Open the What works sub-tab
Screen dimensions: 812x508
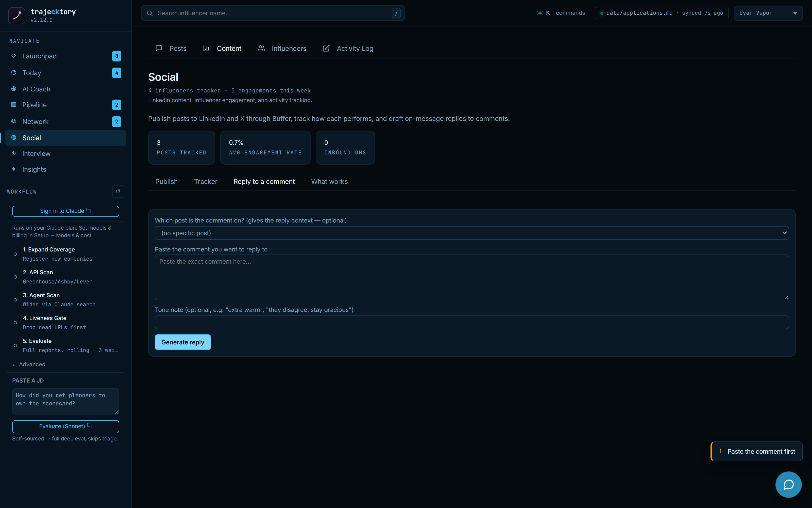point(330,181)
